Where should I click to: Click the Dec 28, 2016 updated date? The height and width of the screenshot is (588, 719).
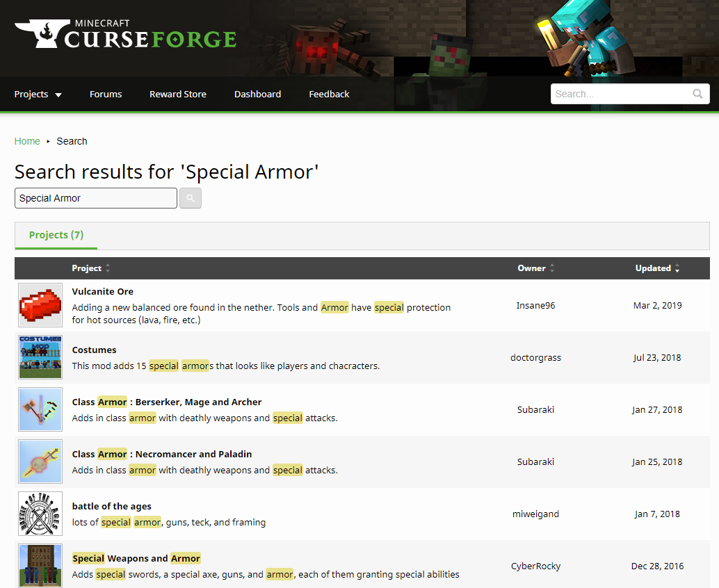coord(658,566)
